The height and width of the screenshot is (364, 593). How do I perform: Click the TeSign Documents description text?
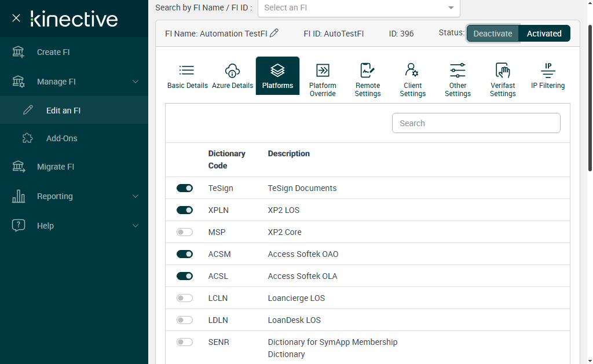302,188
